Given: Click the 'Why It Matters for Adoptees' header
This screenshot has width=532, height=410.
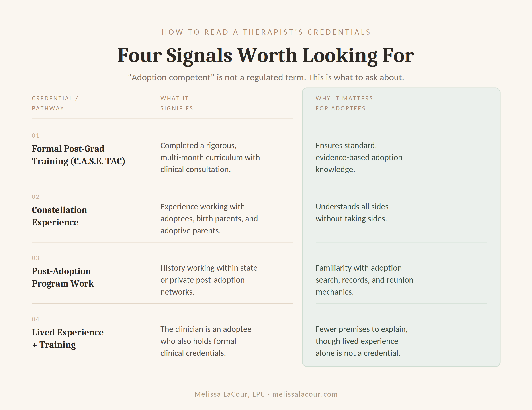Looking at the screenshot, I should [344, 103].
